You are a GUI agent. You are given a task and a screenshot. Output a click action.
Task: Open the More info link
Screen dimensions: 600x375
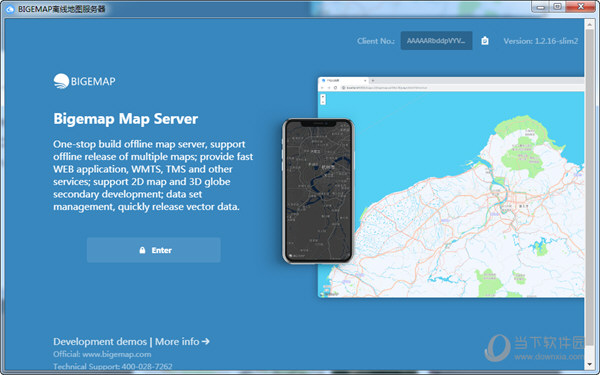177,341
